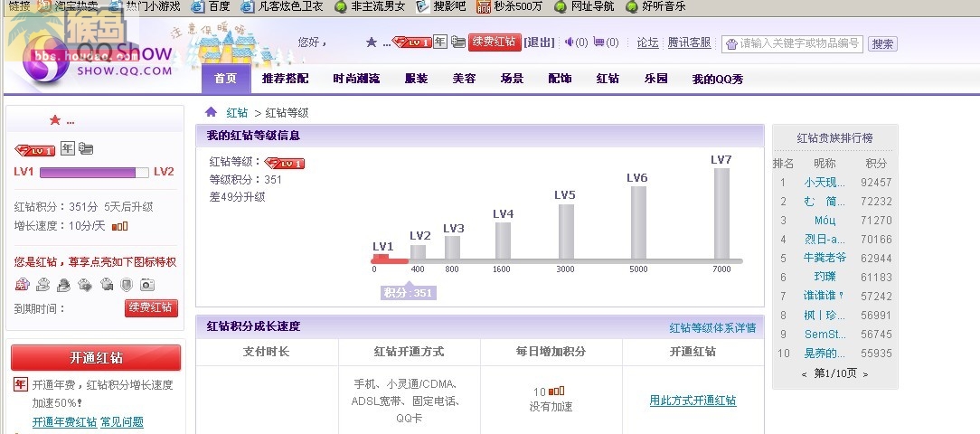The height and width of the screenshot is (434, 980).
Task: Open the 搜影吧 bookmark
Action: [440, 6]
